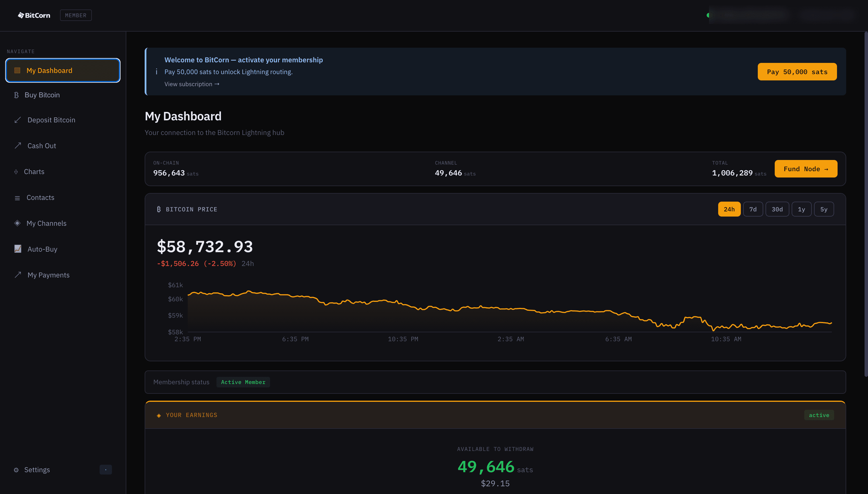This screenshot has width=868, height=494.
Task: Click the green connection status dot
Action: point(708,15)
